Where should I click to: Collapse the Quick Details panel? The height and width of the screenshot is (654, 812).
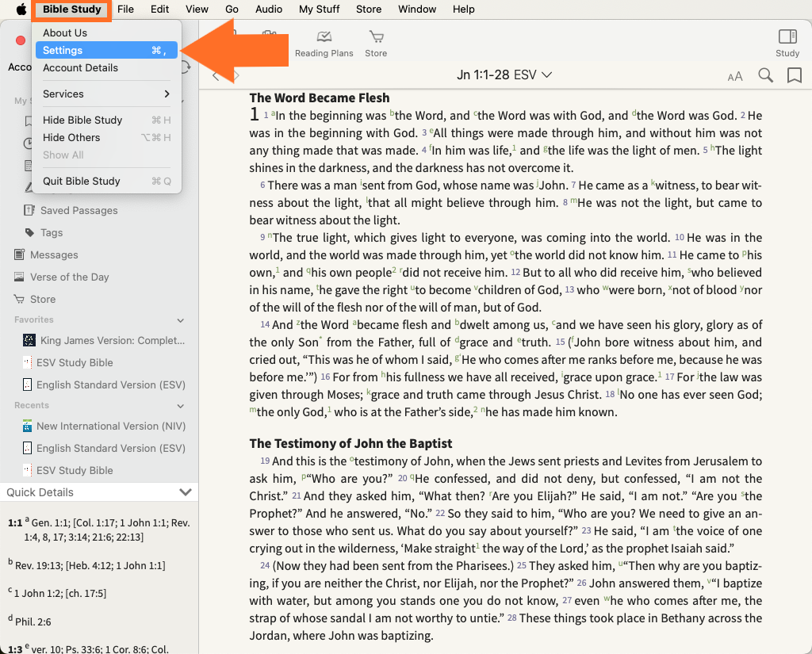186,492
